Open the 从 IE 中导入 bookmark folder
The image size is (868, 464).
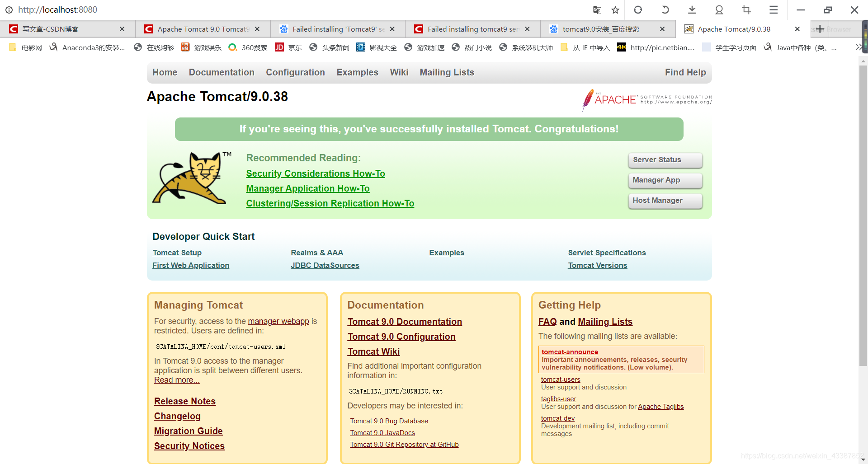point(585,47)
